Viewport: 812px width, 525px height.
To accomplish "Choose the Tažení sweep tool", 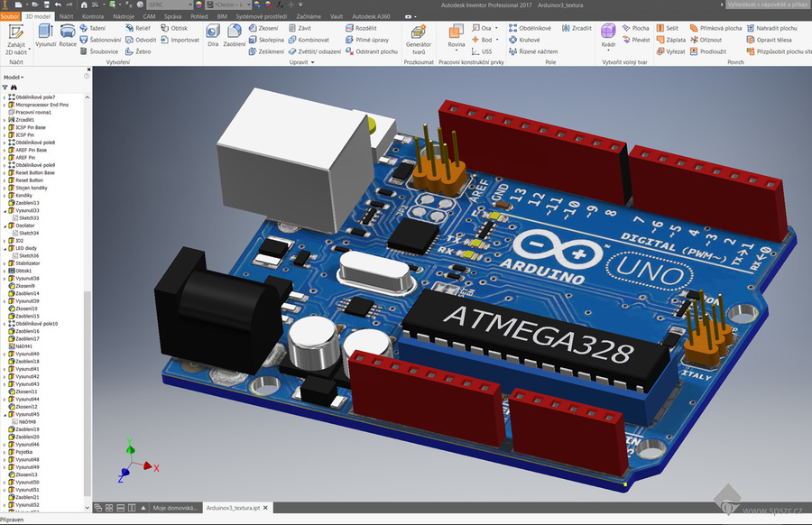I will pyautogui.click(x=92, y=28).
